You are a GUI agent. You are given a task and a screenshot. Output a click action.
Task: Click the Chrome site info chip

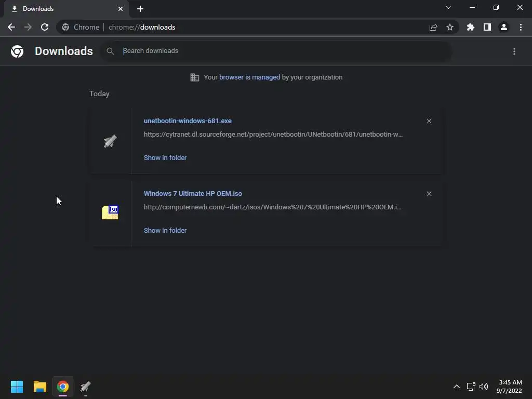click(x=81, y=27)
